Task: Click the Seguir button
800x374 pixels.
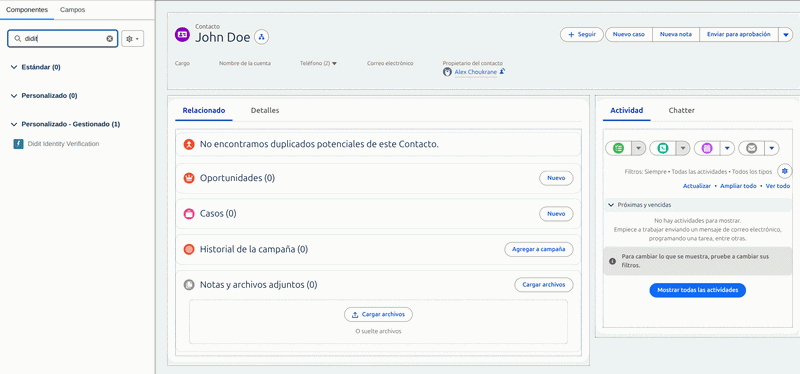Action: click(582, 35)
